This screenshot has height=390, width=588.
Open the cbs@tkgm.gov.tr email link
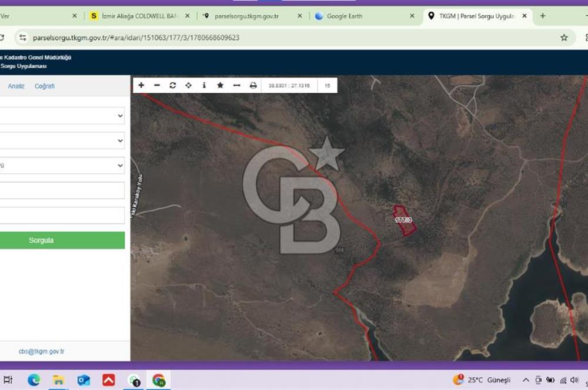pyautogui.click(x=41, y=351)
